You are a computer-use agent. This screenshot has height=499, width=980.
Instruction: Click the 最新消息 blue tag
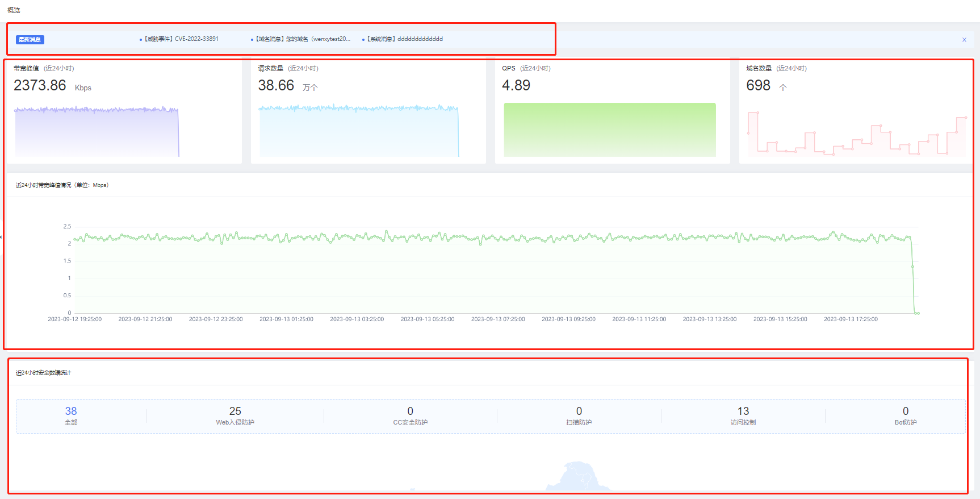(30, 40)
